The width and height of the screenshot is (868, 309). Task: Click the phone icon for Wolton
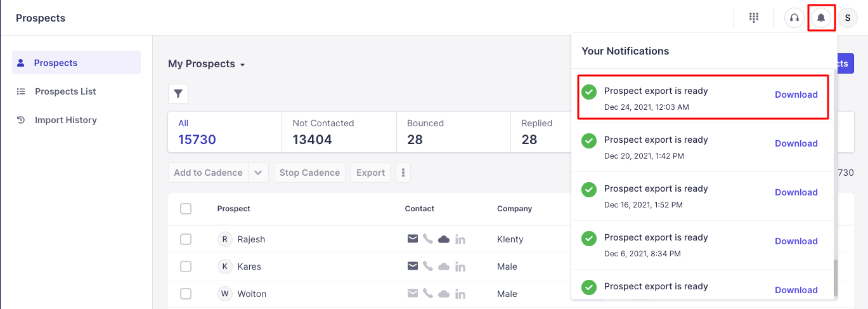pos(428,294)
